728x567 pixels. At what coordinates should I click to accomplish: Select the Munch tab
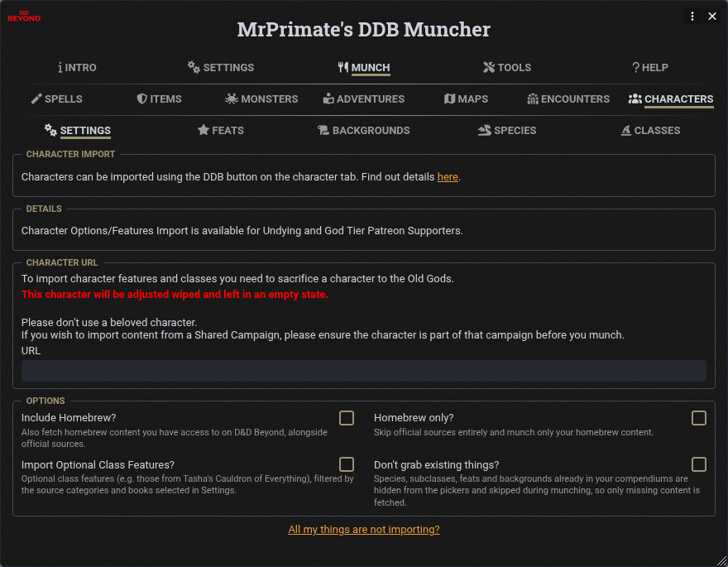(x=363, y=67)
